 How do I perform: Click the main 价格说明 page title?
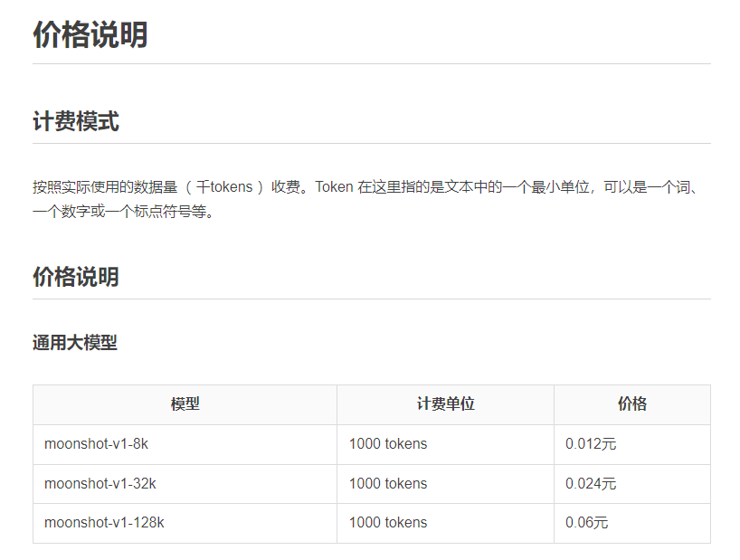[x=90, y=35]
